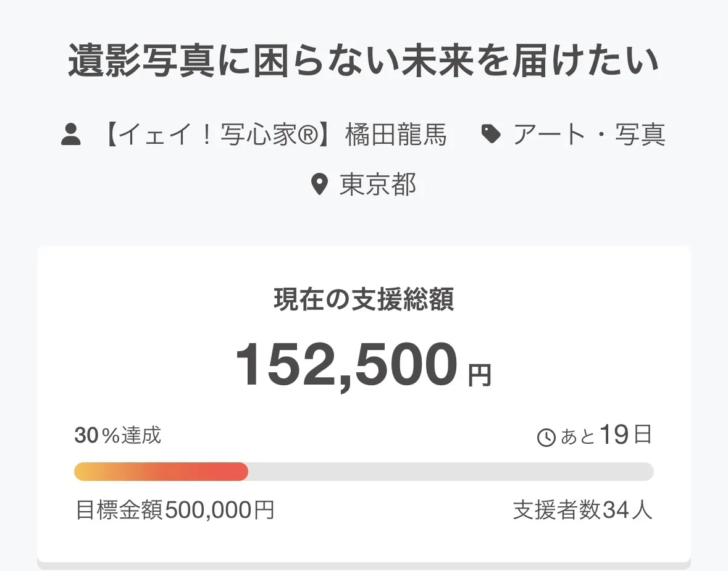The width and height of the screenshot is (728, 571).
Task: Open the アート・写真 category link
Action: [x=588, y=135]
